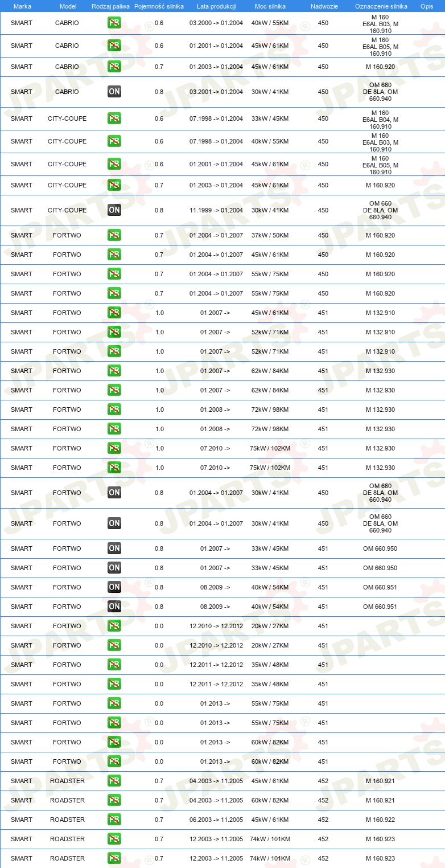445x868 pixels.
Task: Click ROADSTER model text in the M 160.922 row
Action: click(x=67, y=820)
